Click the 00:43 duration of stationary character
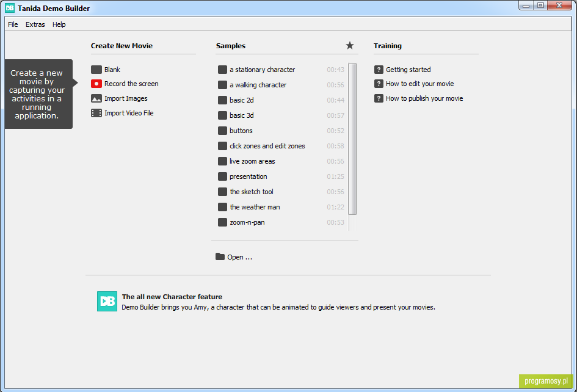Screen dimensions: 577x392 [335, 70]
